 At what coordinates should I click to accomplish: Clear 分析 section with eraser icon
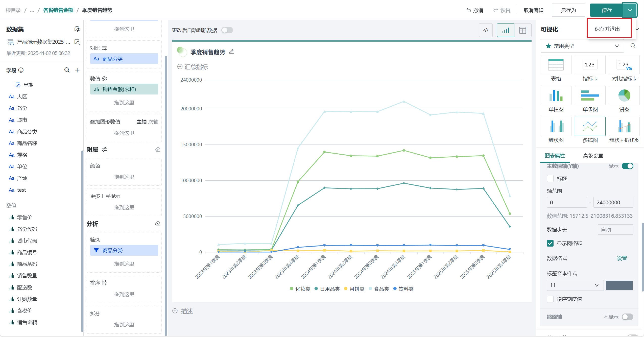(157, 224)
